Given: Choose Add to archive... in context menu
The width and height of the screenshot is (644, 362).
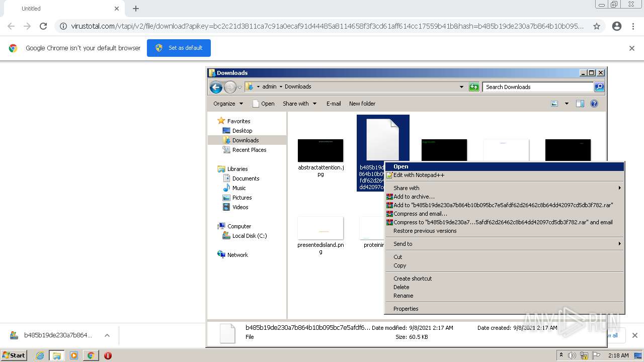Looking at the screenshot, I should pyautogui.click(x=504, y=197).
